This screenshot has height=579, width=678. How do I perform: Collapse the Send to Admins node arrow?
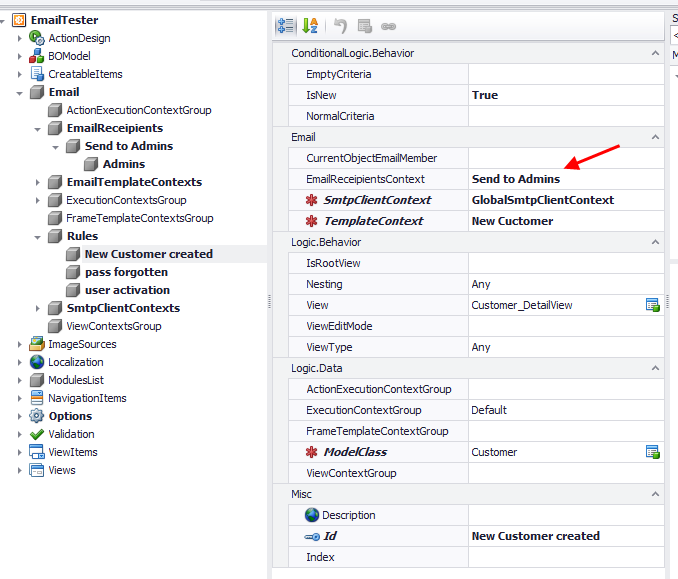[x=55, y=147]
